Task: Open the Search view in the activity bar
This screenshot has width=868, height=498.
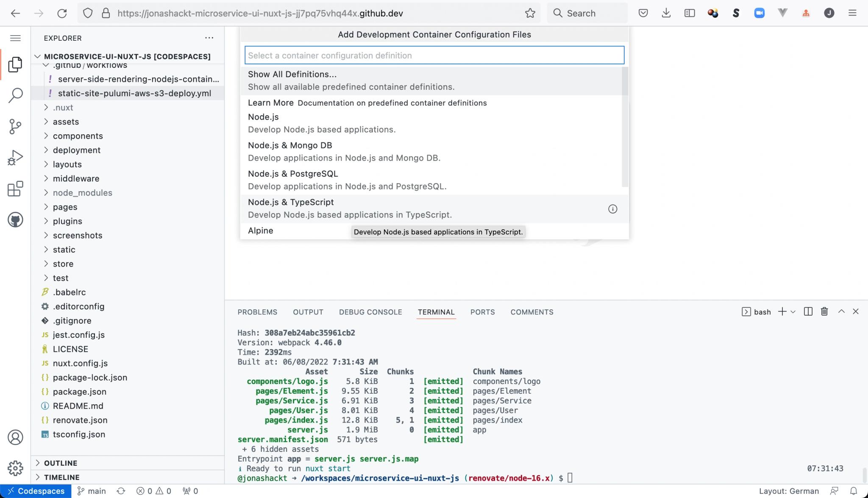Action: (16, 95)
